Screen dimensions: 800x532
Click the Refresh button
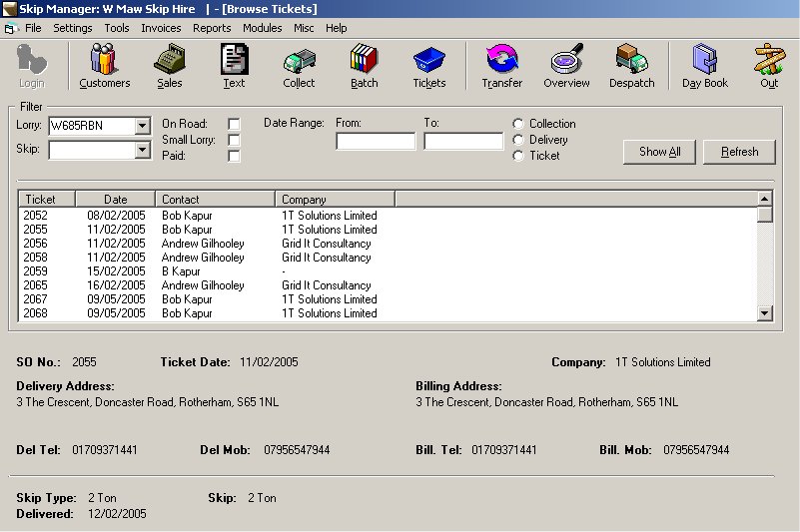coord(739,152)
